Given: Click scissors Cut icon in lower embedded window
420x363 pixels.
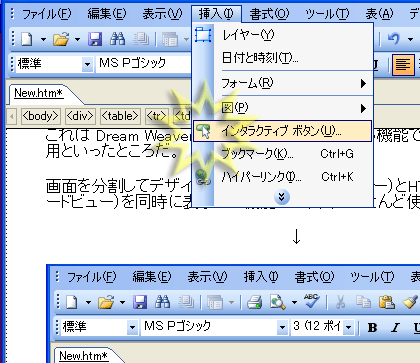Looking at the screenshot, I should (340, 302).
